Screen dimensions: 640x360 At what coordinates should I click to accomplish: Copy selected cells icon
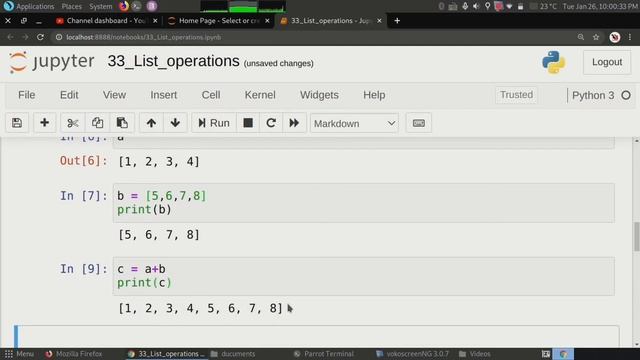[97, 123]
